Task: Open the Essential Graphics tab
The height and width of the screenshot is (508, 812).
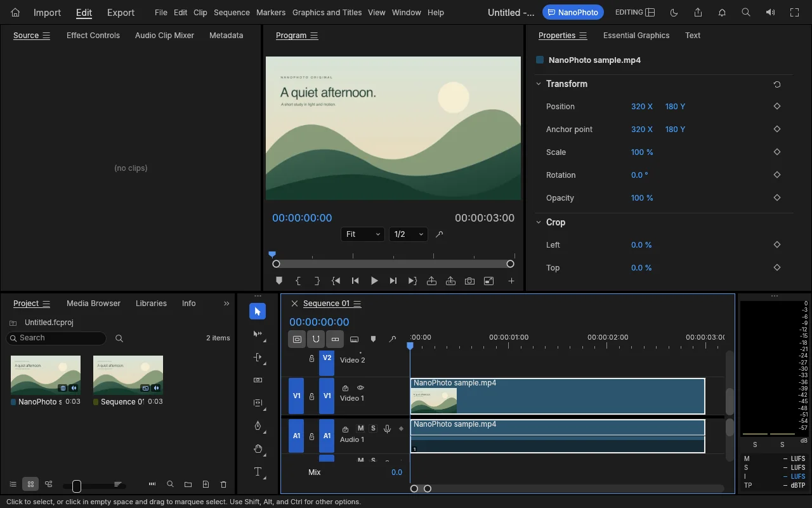Action: [x=636, y=36]
